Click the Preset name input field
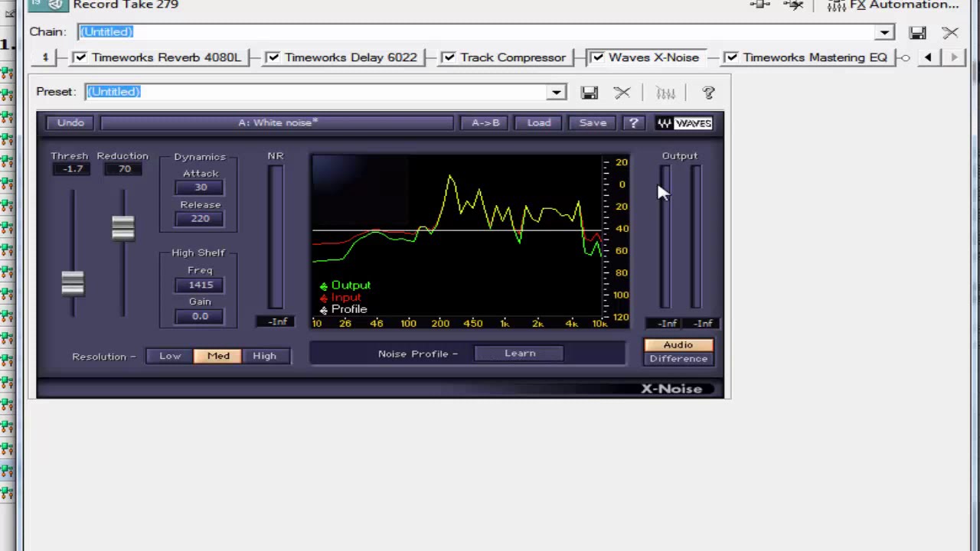The height and width of the screenshot is (551, 980). point(317,92)
